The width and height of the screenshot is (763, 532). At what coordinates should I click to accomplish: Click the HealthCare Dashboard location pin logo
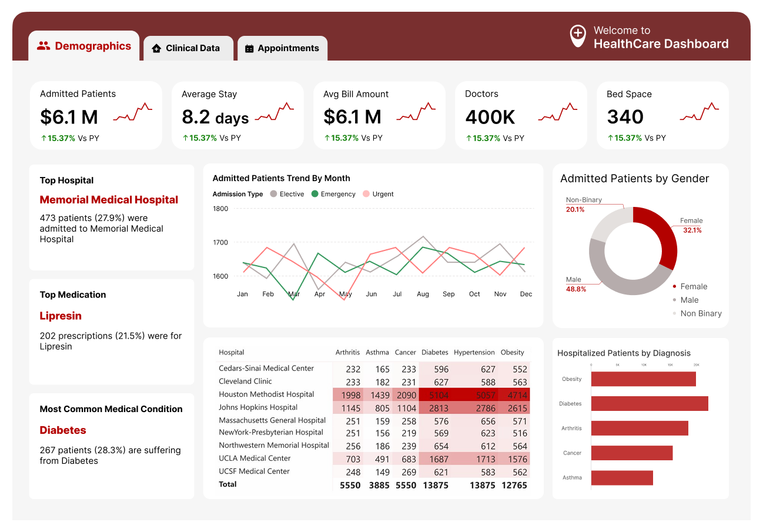pos(578,36)
